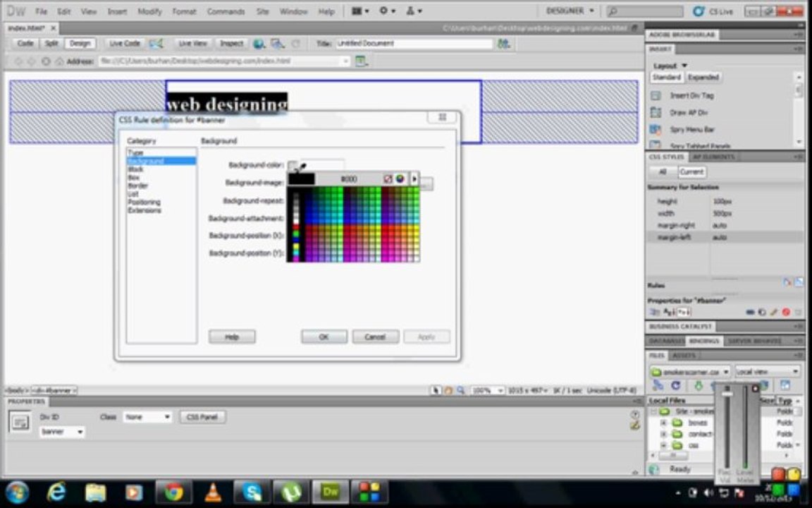Switch to Assets tab
812x508 pixels.
point(684,356)
